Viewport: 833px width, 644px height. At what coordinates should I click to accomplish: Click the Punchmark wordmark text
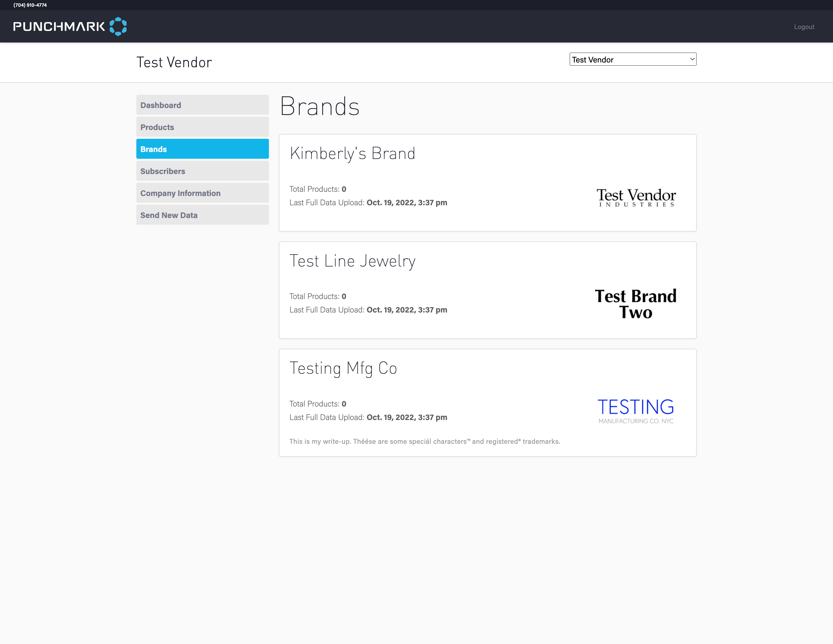tap(59, 27)
